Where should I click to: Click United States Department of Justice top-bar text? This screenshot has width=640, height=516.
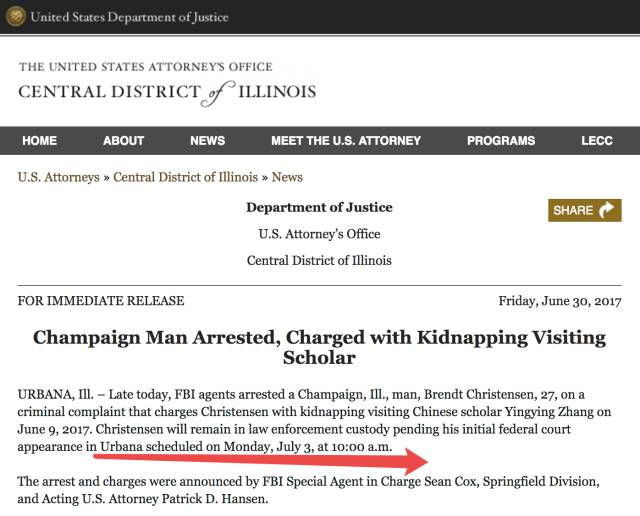pyautogui.click(x=129, y=17)
